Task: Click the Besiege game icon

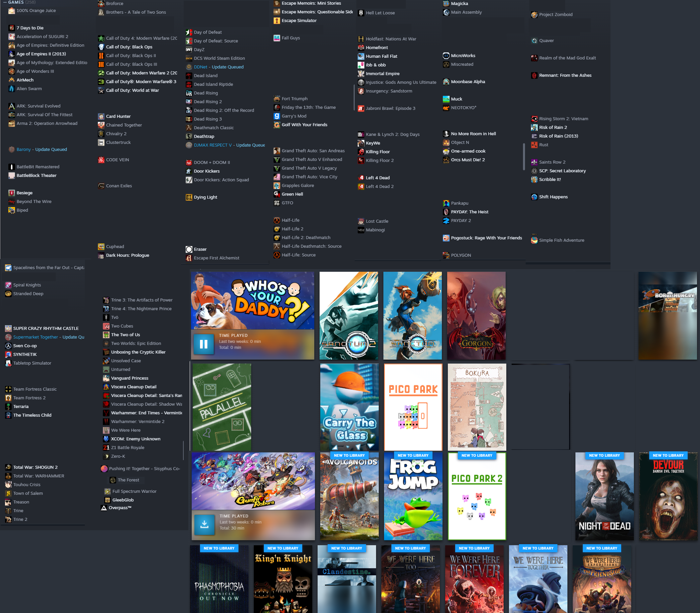Action: point(12,193)
